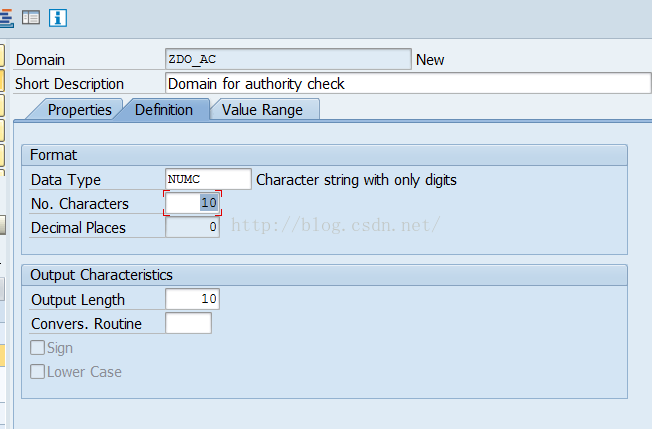Click the Decimal Places label
Image resolution: width=652 pixels, height=429 pixels.
[x=78, y=228]
